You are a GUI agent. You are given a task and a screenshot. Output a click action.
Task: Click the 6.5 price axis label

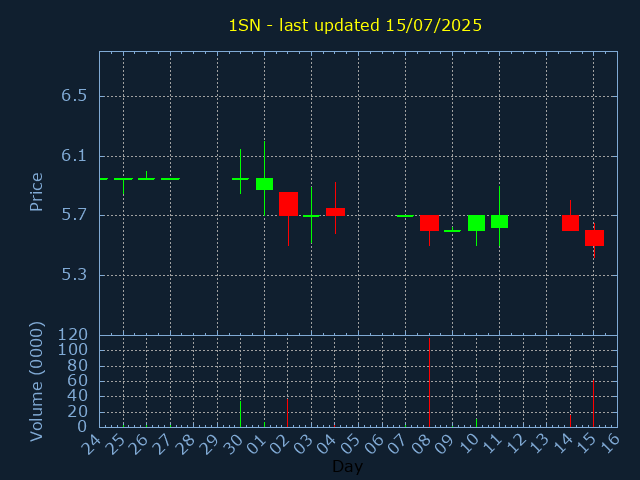[x=74, y=96]
